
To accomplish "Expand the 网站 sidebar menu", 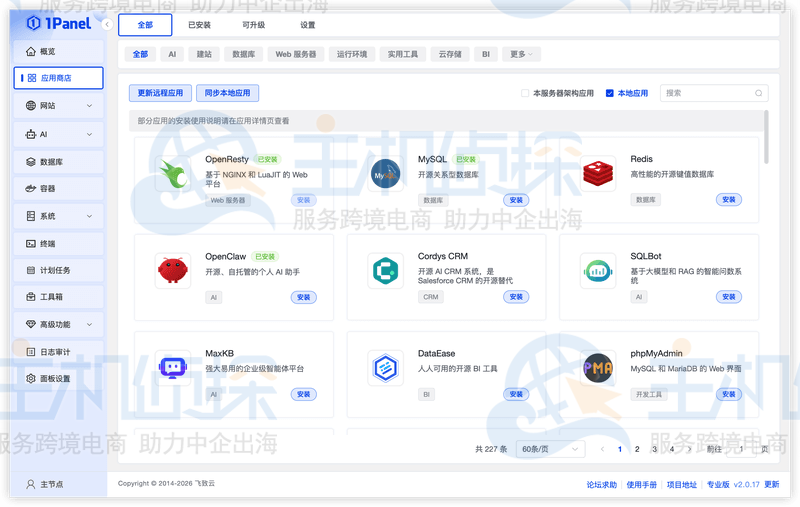I will pos(58,106).
